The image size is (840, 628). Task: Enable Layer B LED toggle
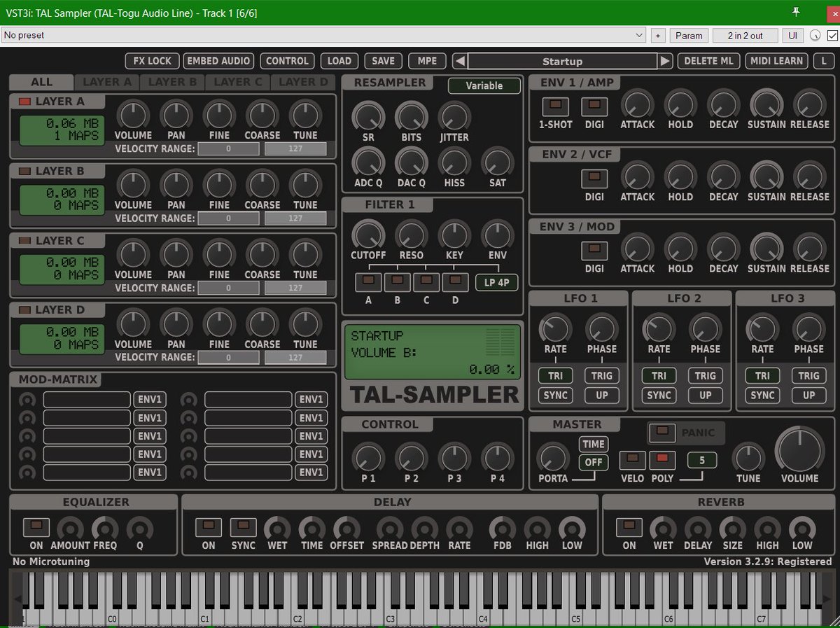pos(24,171)
